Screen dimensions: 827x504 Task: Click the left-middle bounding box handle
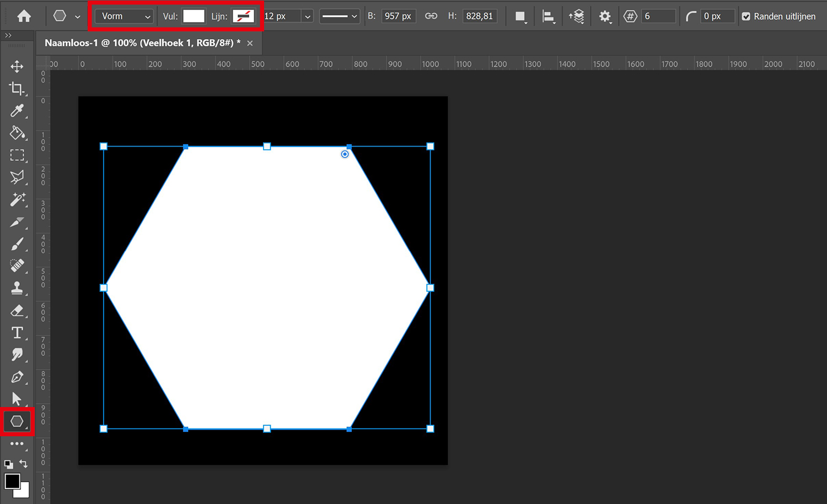click(104, 288)
